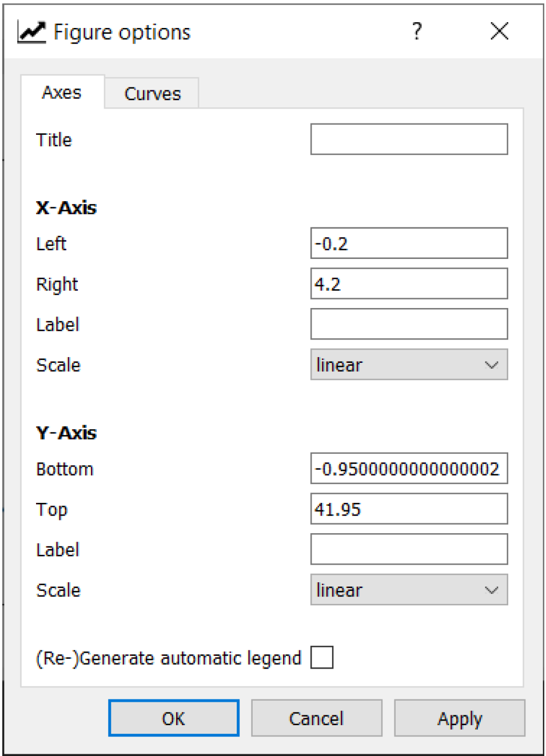This screenshot has height=756, width=546.
Task: Click the Y-Axis Label input box
Action: pos(409,550)
